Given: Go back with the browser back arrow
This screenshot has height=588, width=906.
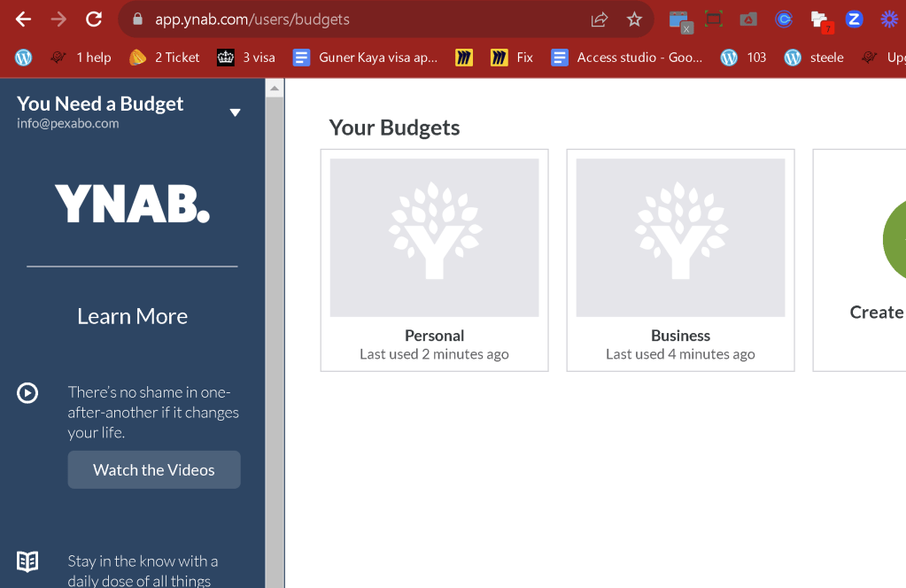Looking at the screenshot, I should point(23,19).
